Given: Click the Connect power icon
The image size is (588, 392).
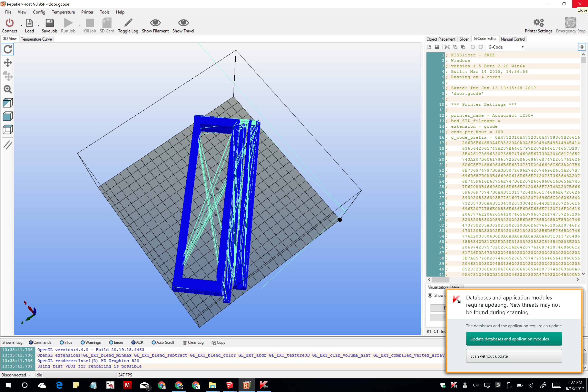Looking at the screenshot, I should (9, 23).
